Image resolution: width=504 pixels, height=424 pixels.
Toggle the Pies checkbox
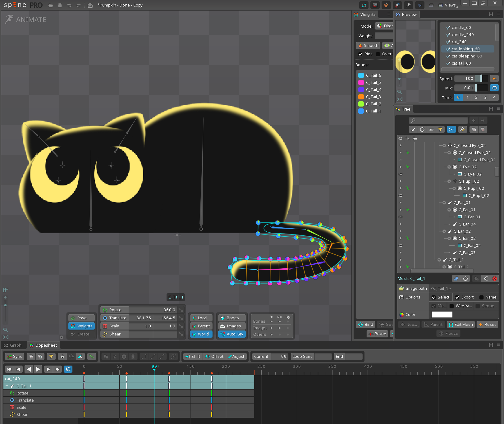click(360, 54)
